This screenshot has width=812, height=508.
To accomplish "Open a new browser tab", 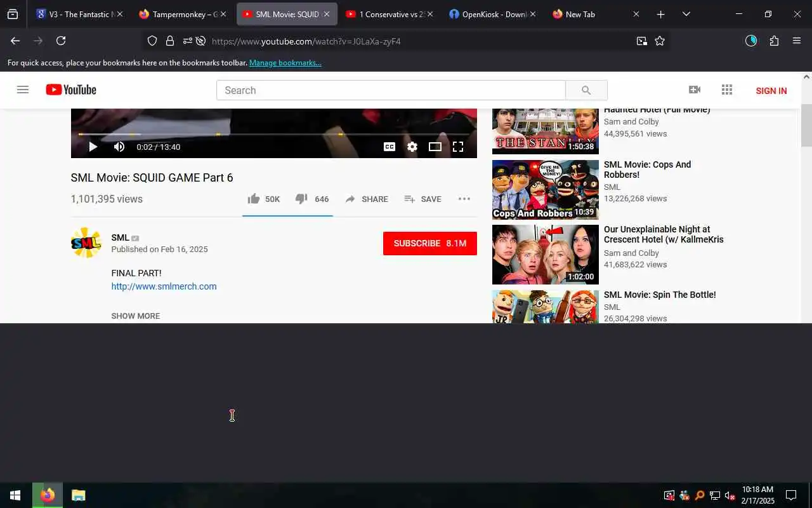I will coord(660,14).
